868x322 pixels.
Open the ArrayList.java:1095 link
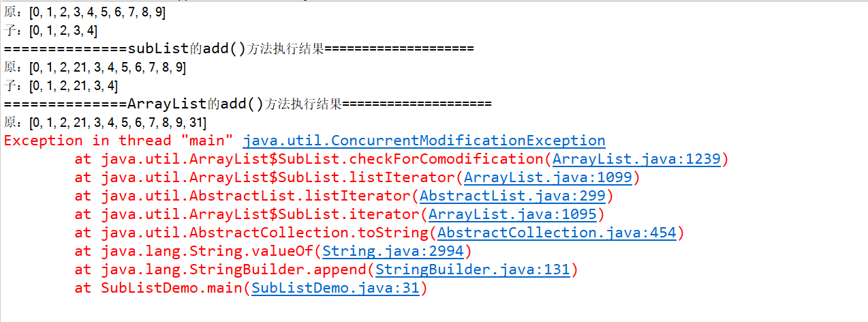tap(512, 214)
